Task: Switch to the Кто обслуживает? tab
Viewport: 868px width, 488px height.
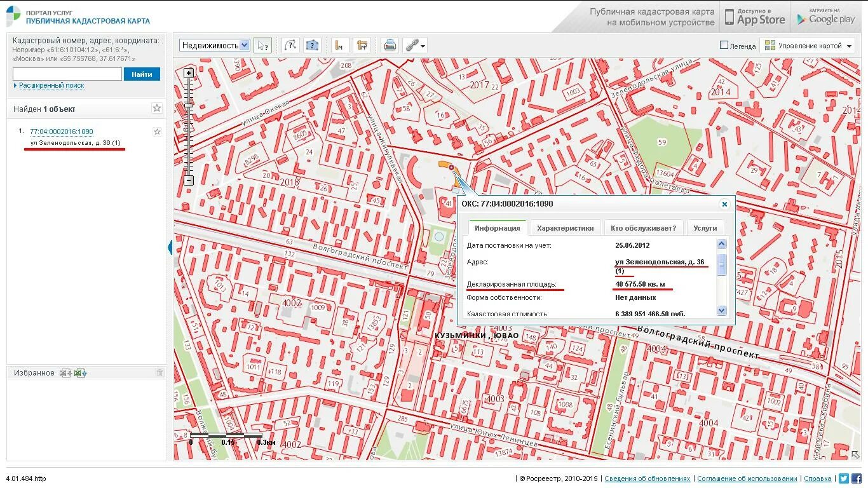Action: 644,228
